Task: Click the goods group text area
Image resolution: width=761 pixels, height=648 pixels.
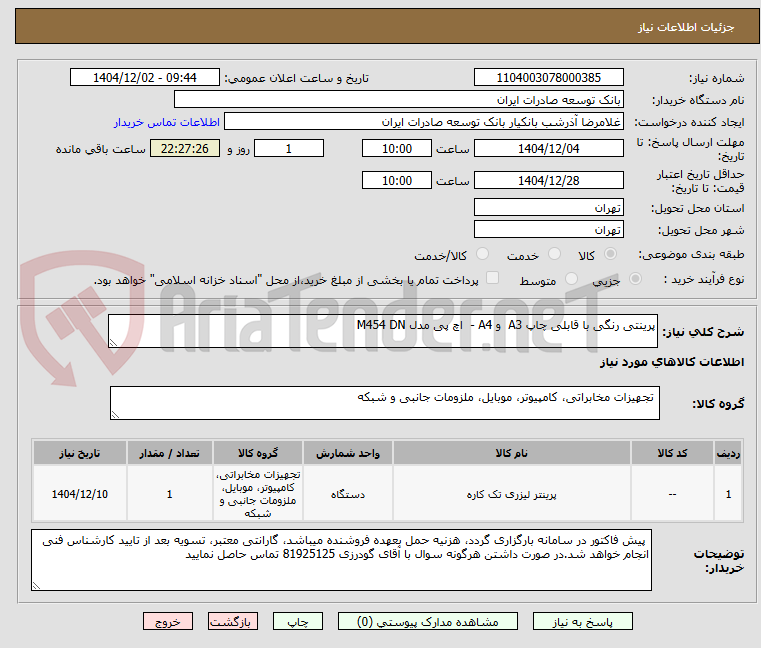Action: (384, 403)
